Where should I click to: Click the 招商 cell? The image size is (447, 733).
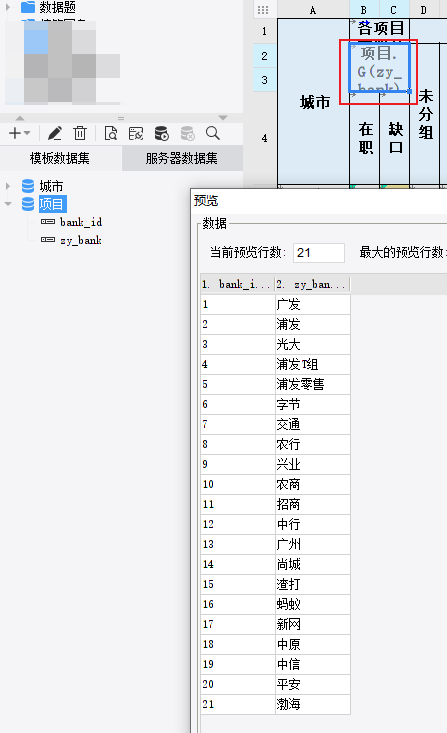coord(313,504)
